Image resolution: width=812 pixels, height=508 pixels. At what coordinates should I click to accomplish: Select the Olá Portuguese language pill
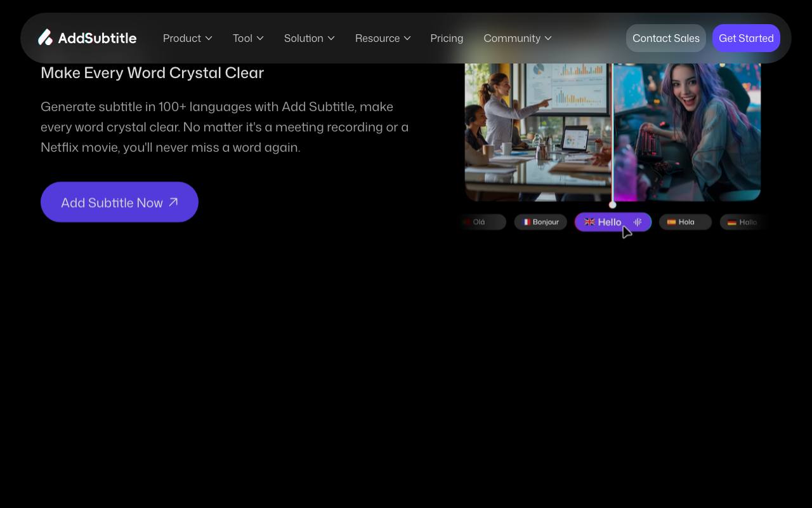coord(482,222)
